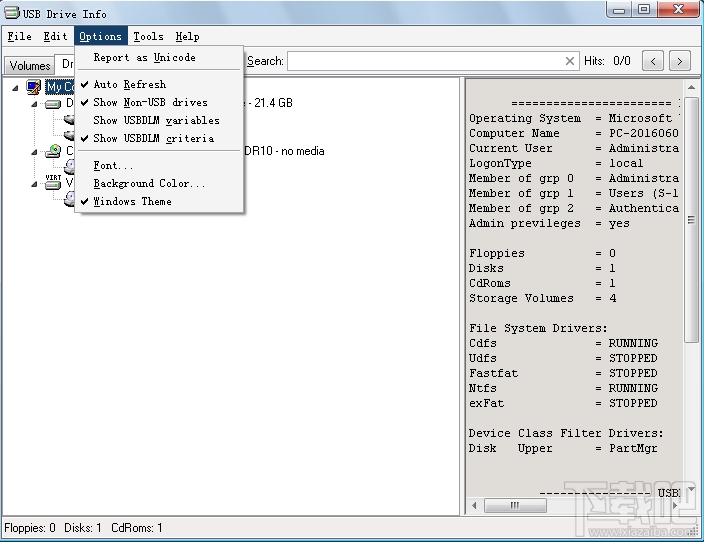Toggle Show Non-USB drives option

click(160, 102)
